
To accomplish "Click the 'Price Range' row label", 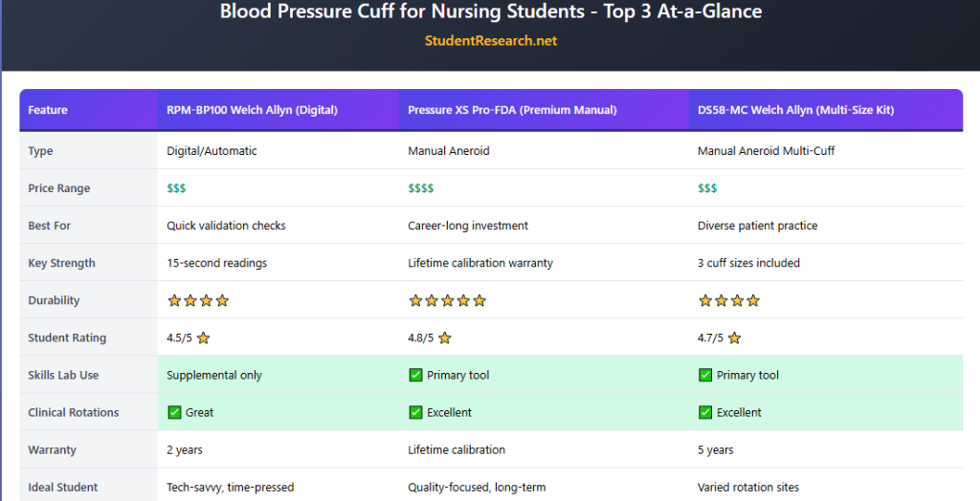I will point(58,188).
